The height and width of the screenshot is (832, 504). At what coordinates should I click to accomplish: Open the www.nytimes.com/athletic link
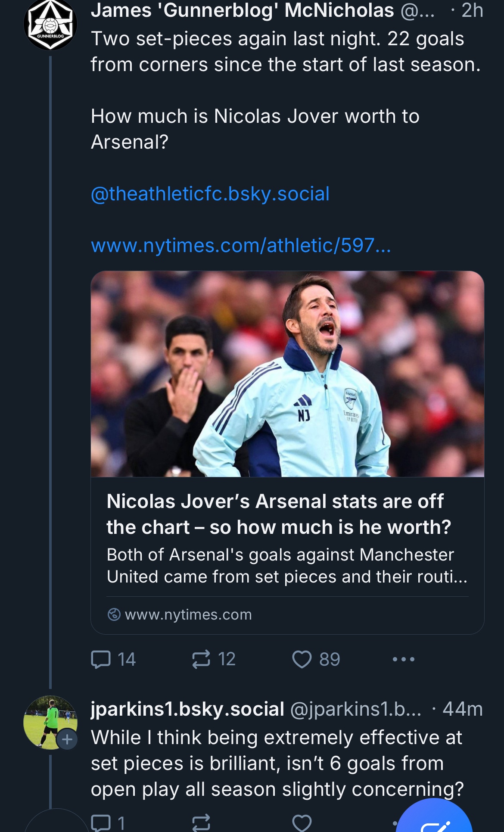(x=241, y=246)
